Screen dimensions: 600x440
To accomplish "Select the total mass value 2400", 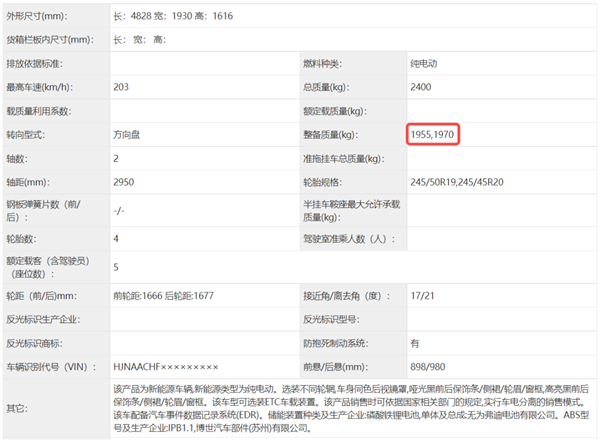I will coord(421,87).
